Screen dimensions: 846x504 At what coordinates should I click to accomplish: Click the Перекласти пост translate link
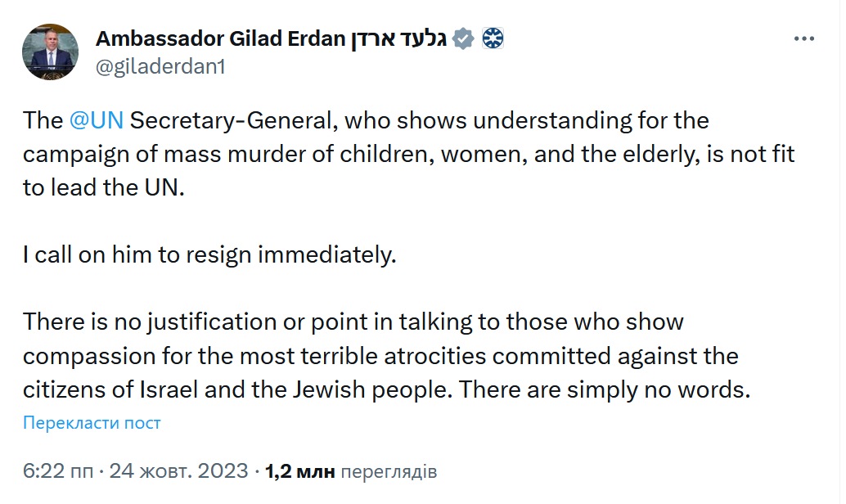click(x=92, y=423)
